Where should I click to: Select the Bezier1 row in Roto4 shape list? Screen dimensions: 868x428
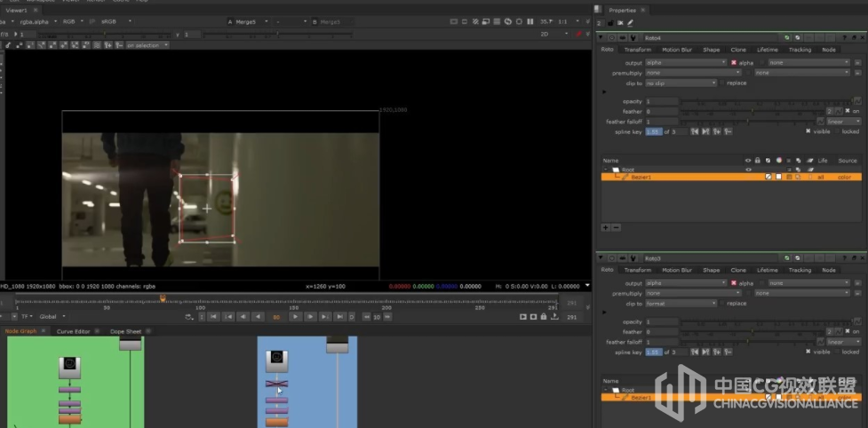(731, 177)
